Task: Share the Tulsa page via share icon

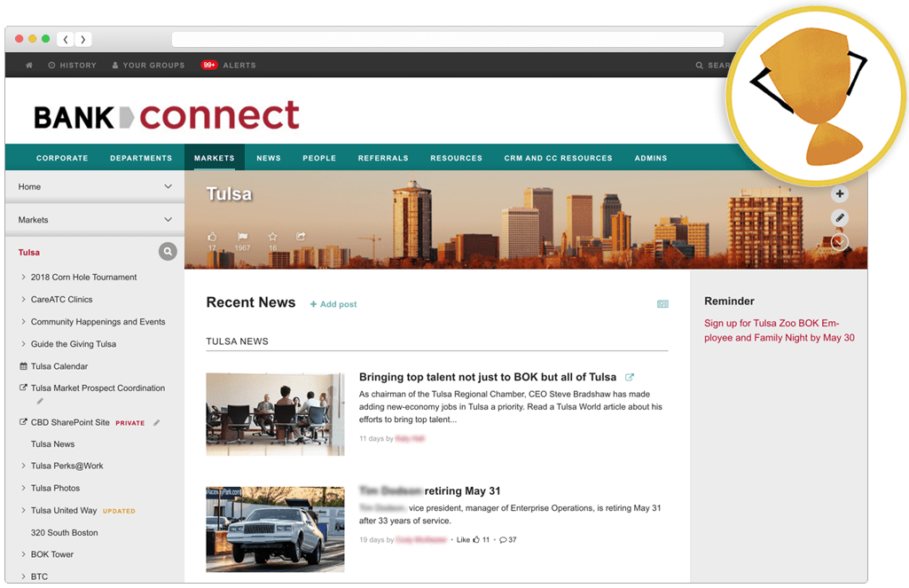Action: (301, 237)
